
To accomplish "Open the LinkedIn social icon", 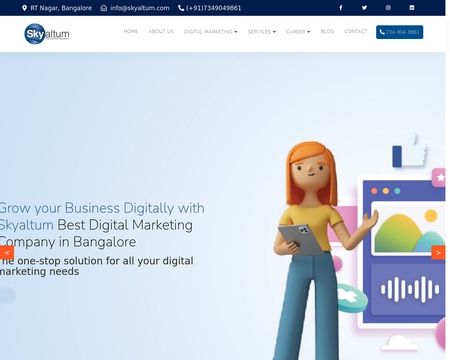I will [412, 8].
